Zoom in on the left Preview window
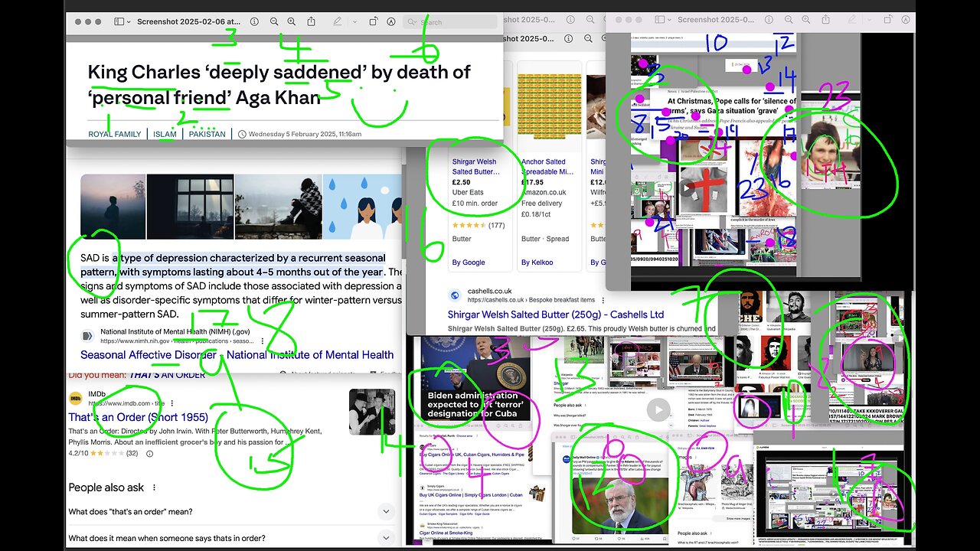980x551 pixels. (x=292, y=22)
